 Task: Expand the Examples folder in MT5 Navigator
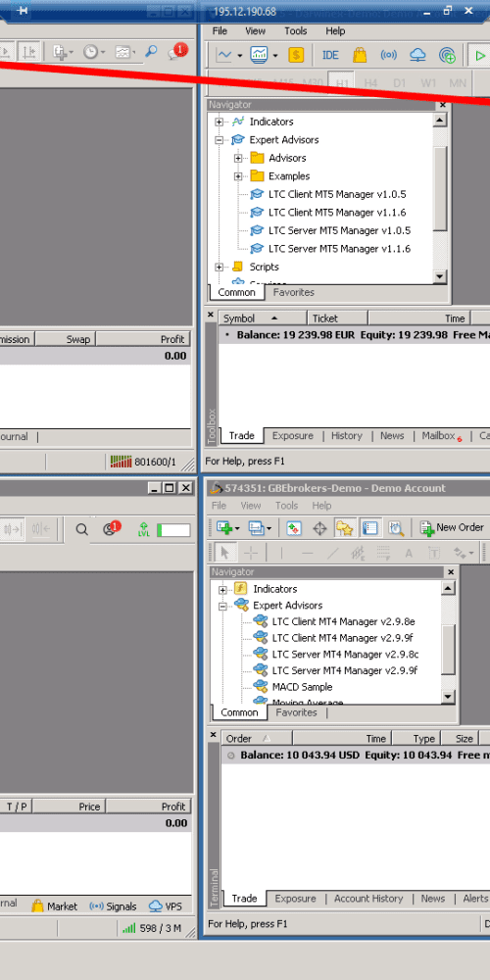coord(238,176)
